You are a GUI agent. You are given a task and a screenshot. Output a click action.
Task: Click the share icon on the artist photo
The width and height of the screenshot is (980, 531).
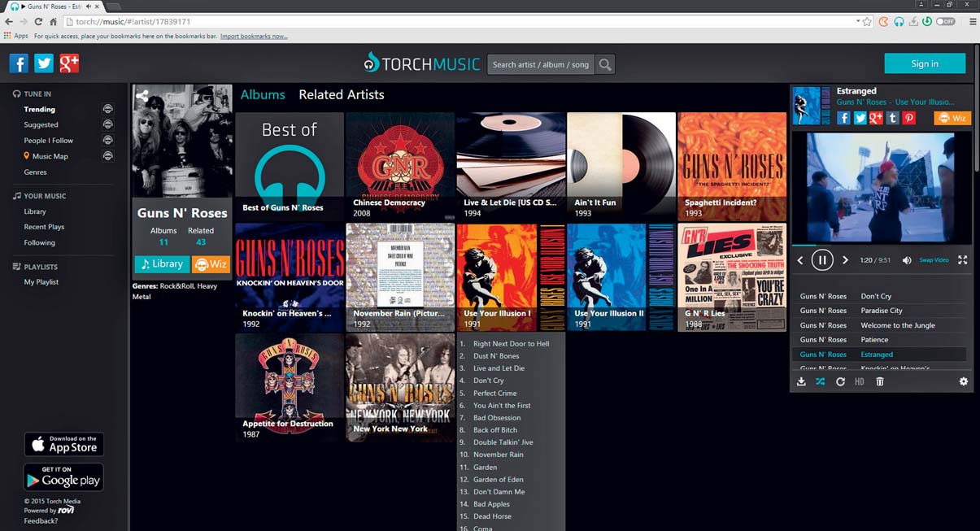click(x=142, y=95)
